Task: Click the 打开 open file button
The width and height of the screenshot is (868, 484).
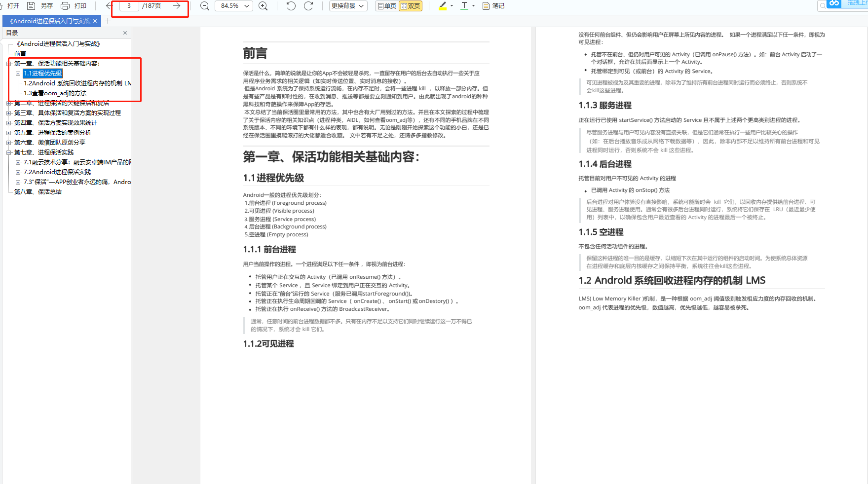Action: coord(10,6)
